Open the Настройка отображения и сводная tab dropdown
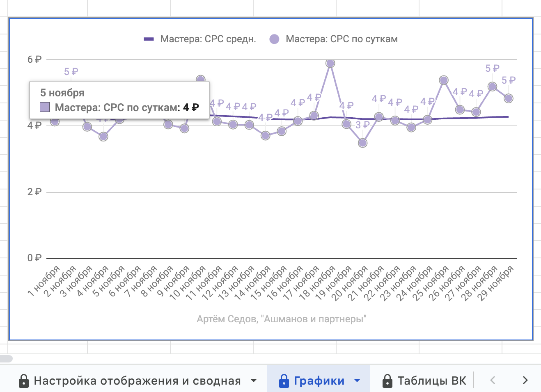This screenshot has height=392, width=541. click(x=254, y=381)
